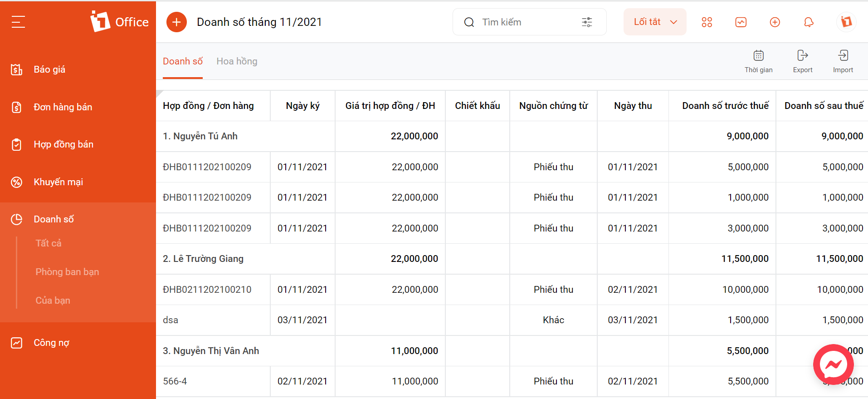Viewport: 868px width, 399px height.
Task: Export the sales table
Action: click(802, 61)
